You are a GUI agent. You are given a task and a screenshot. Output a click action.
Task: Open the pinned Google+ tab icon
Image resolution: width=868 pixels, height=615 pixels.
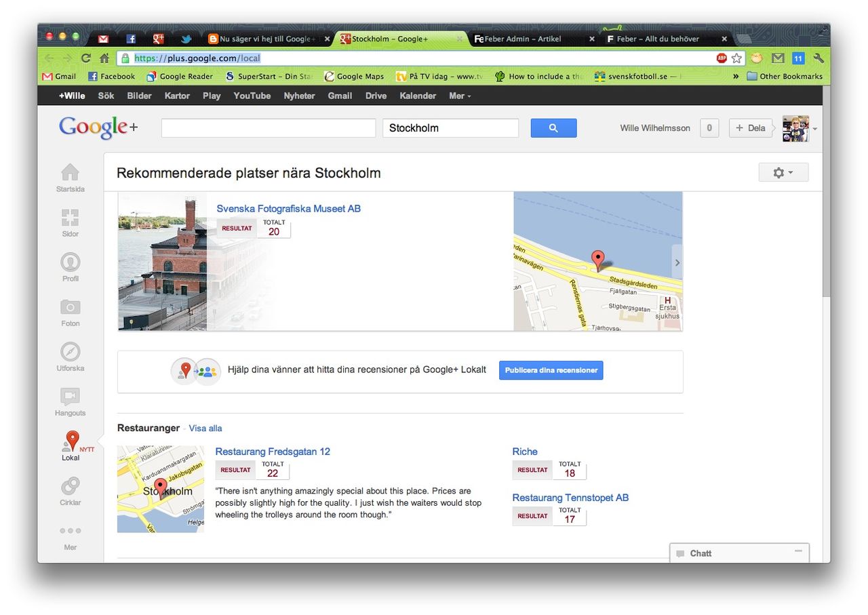pyautogui.click(x=159, y=39)
